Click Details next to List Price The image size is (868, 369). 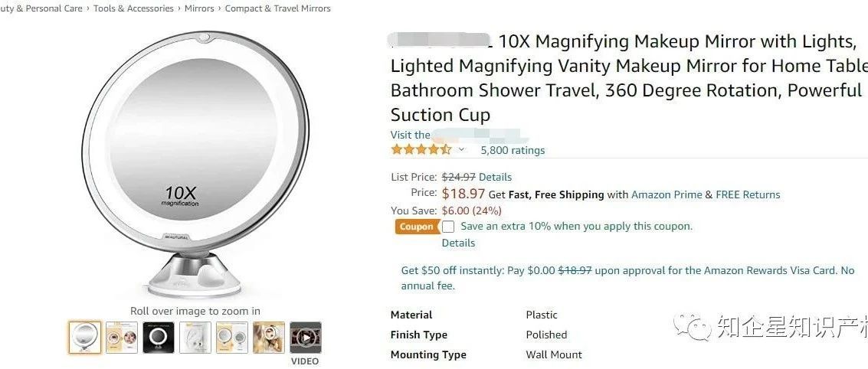point(495,177)
